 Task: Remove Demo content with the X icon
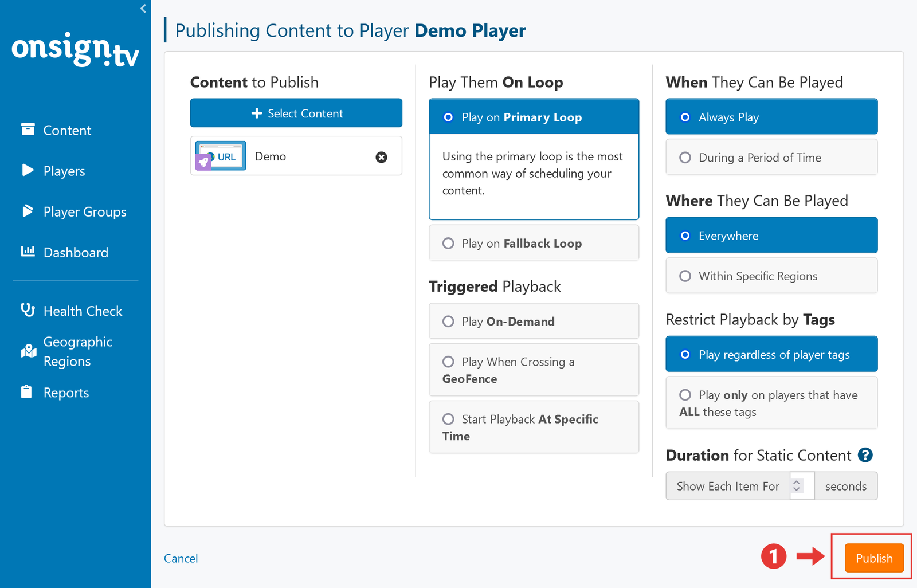coord(381,157)
